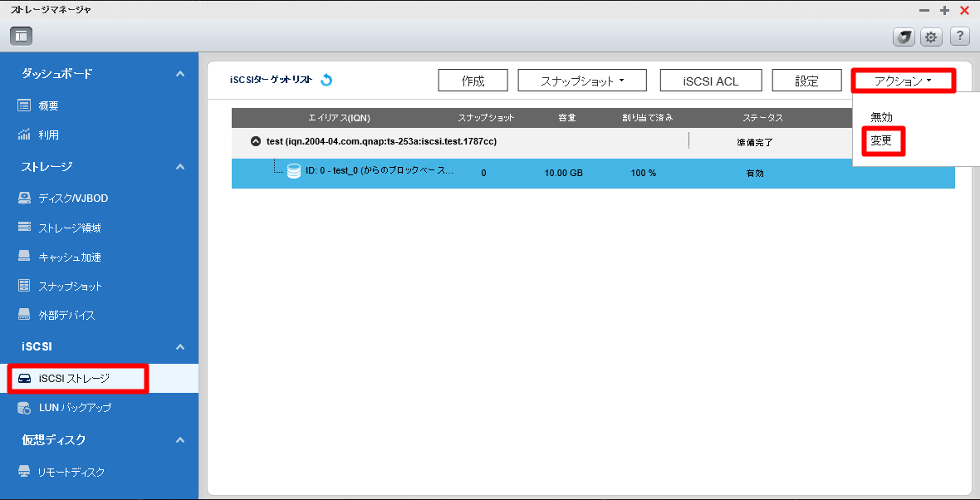Open the アクション dropdown

coord(903,81)
